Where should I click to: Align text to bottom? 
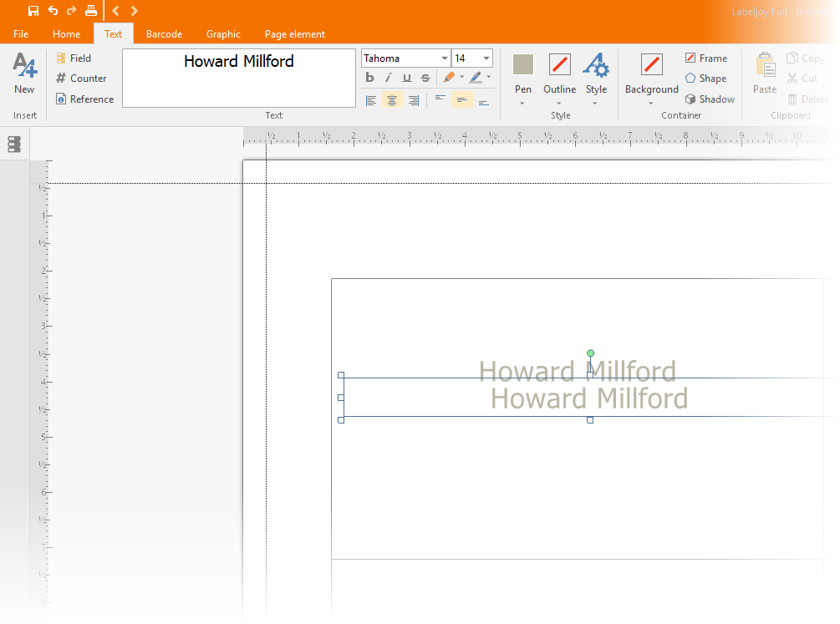(483, 101)
